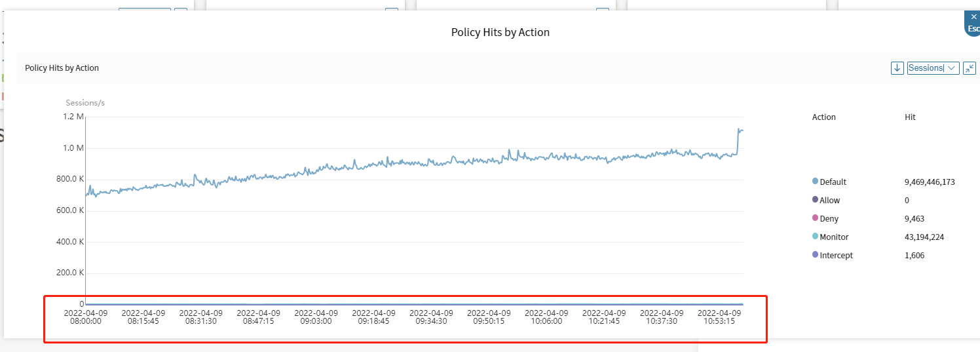
Task: Click the Default hit count 9,469,446,173
Action: [930, 182]
